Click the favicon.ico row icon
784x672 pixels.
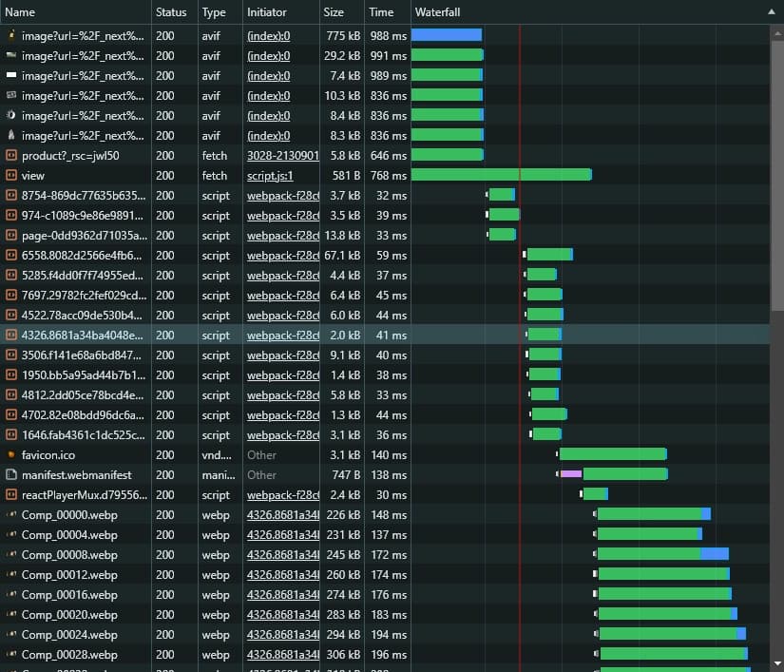(11, 455)
